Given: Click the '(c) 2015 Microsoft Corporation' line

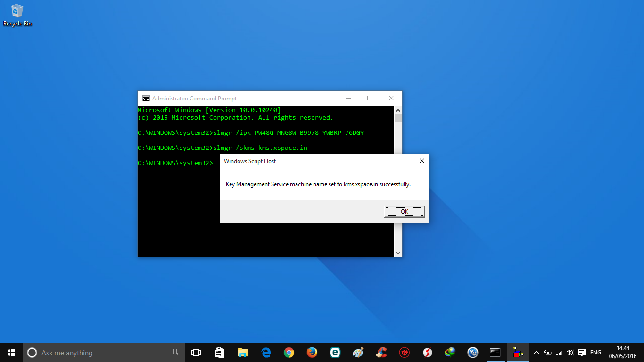Looking at the screenshot, I should pyautogui.click(x=236, y=118).
